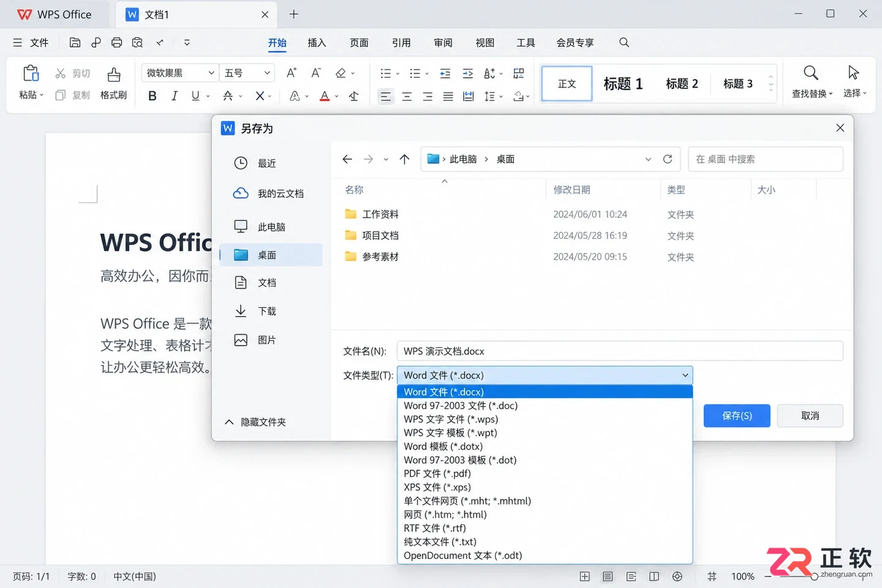Click the 取消 button

tap(810, 416)
